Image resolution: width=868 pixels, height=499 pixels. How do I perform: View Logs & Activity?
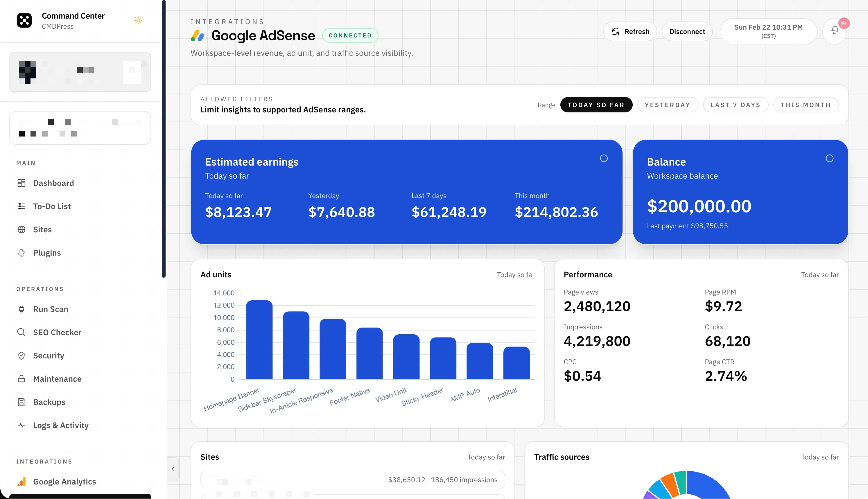80,425
